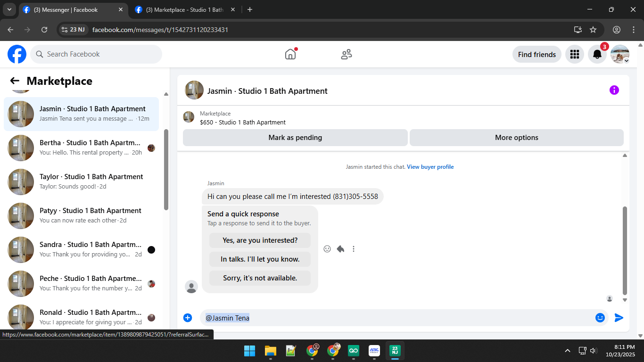This screenshot has width=644, height=362.
Task: Open Patyy conversation in list
Action: [x=81, y=216]
